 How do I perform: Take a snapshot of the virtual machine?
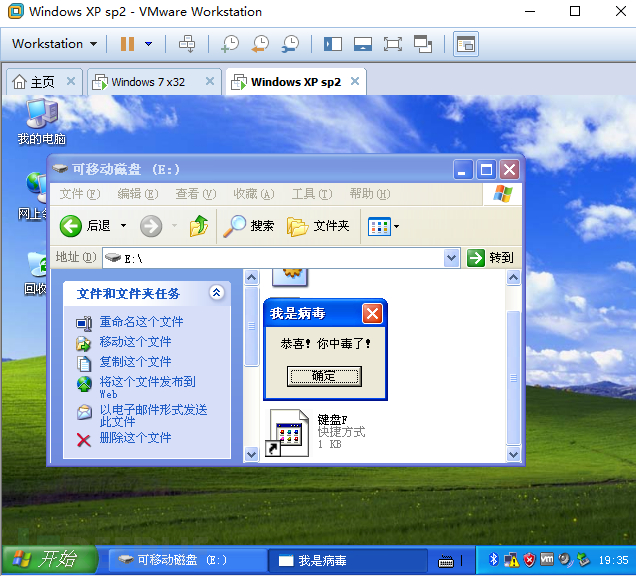click(230, 44)
